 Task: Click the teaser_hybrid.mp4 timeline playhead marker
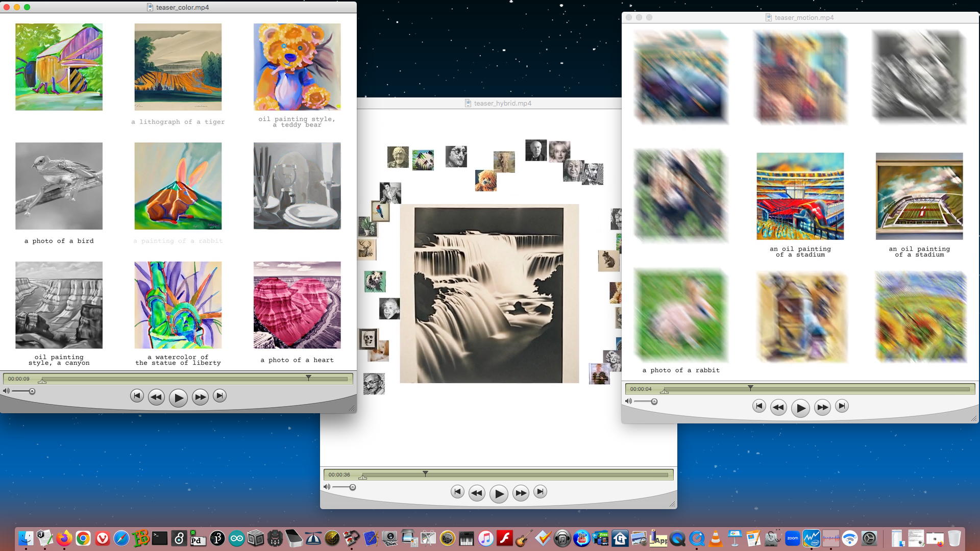click(425, 474)
